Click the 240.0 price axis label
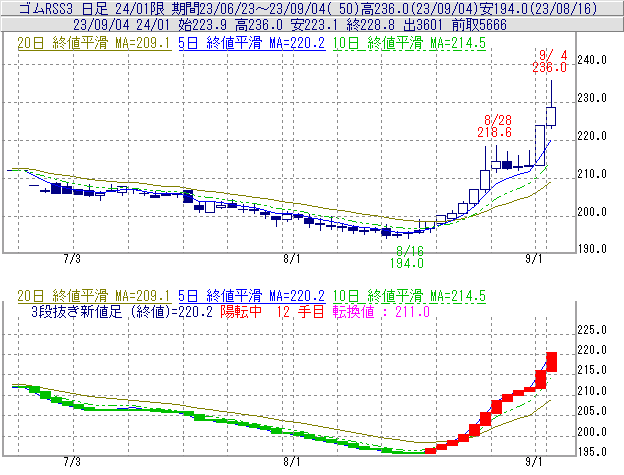The width and height of the screenshot is (624, 475). (592, 60)
